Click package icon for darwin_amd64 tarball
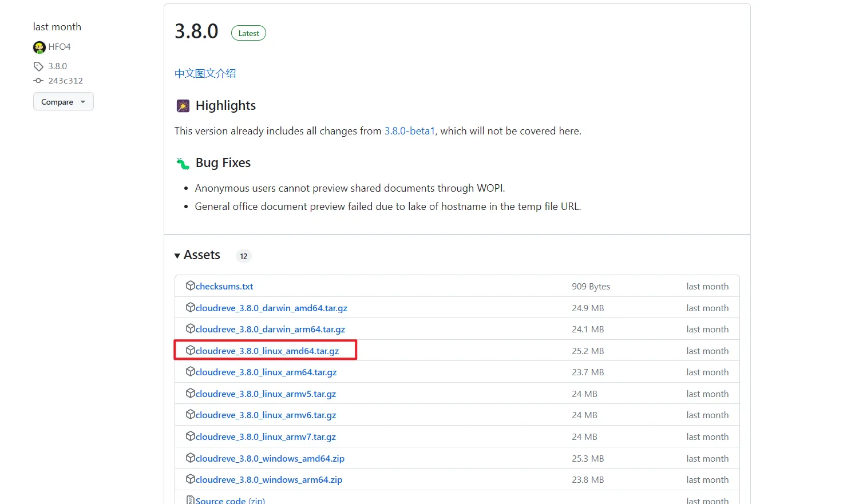The height and width of the screenshot is (504, 855). pos(191,307)
